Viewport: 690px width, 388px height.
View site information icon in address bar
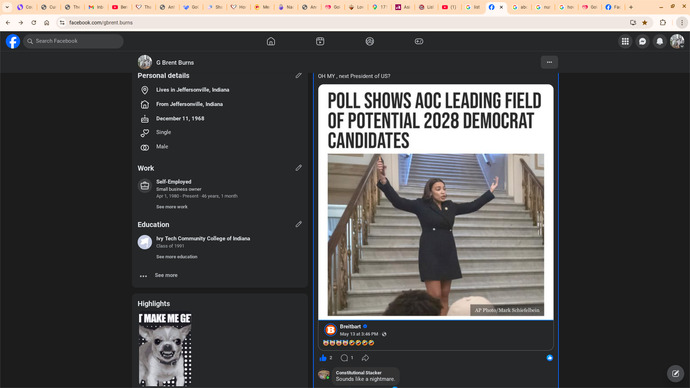pos(62,22)
